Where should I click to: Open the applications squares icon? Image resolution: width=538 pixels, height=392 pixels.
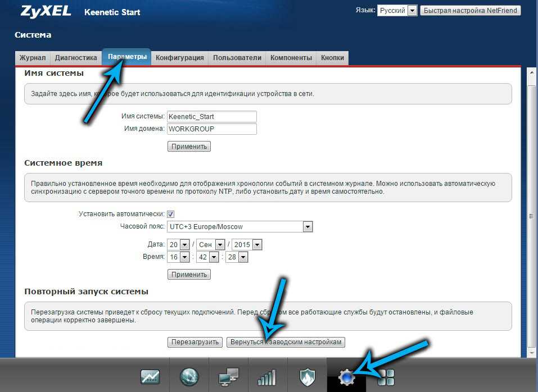(386, 376)
